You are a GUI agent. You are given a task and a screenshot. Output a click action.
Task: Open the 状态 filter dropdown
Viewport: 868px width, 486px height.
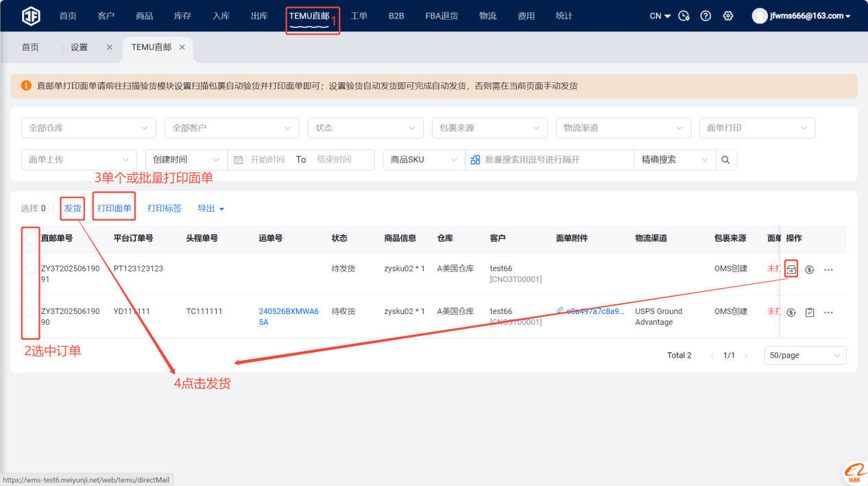[x=365, y=128]
